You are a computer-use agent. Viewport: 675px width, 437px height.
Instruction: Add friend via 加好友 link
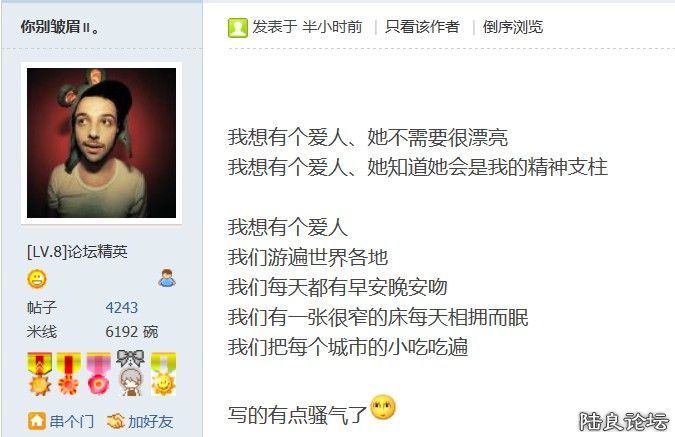tap(150, 421)
